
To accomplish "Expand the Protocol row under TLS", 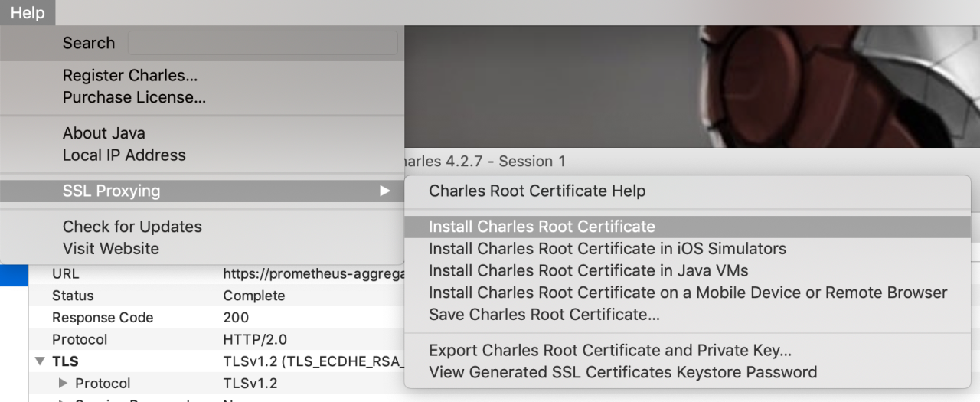I will pyautogui.click(x=64, y=384).
